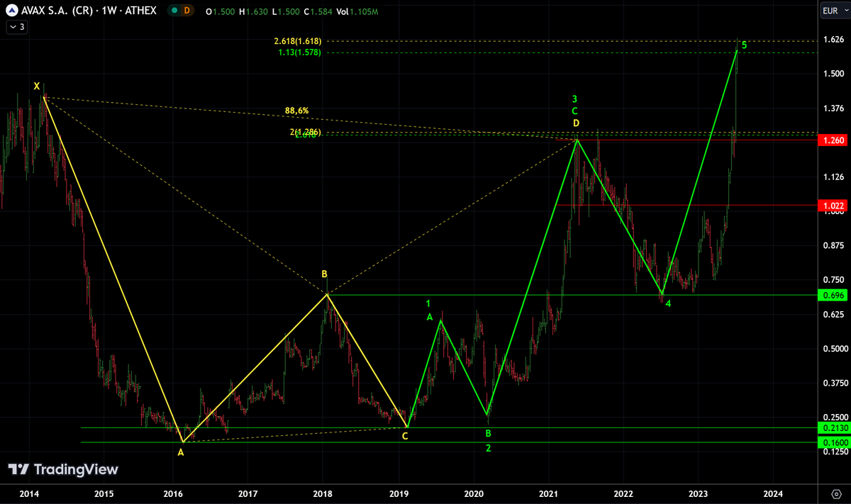Click 2024 on the time axis
This screenshot has height=504, width=851.
click(773, 493)
